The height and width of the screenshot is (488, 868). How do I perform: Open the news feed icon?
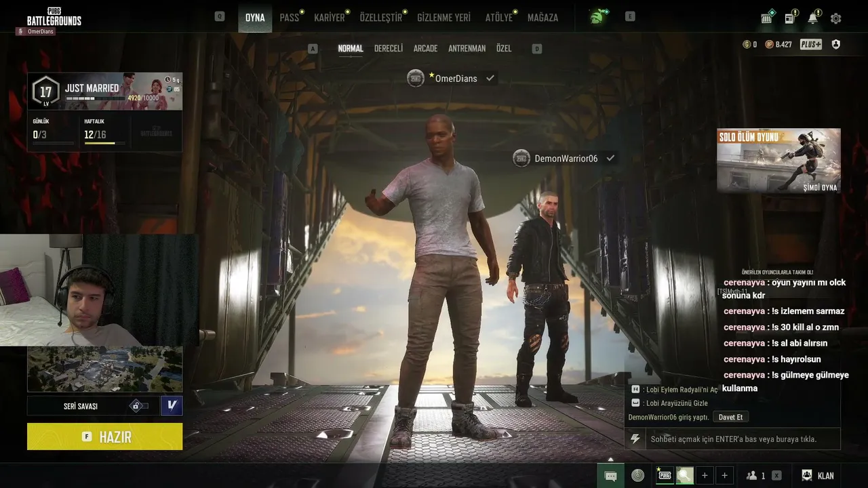tap(790, 18)
